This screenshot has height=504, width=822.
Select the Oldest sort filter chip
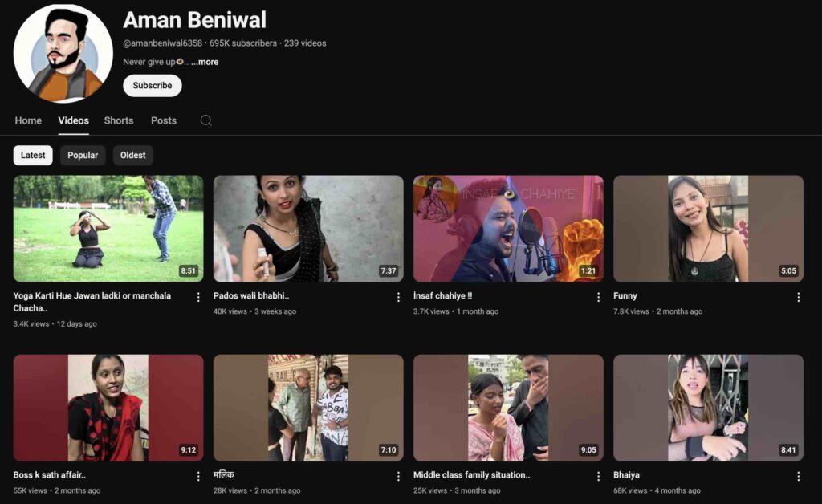click(133, 156)
